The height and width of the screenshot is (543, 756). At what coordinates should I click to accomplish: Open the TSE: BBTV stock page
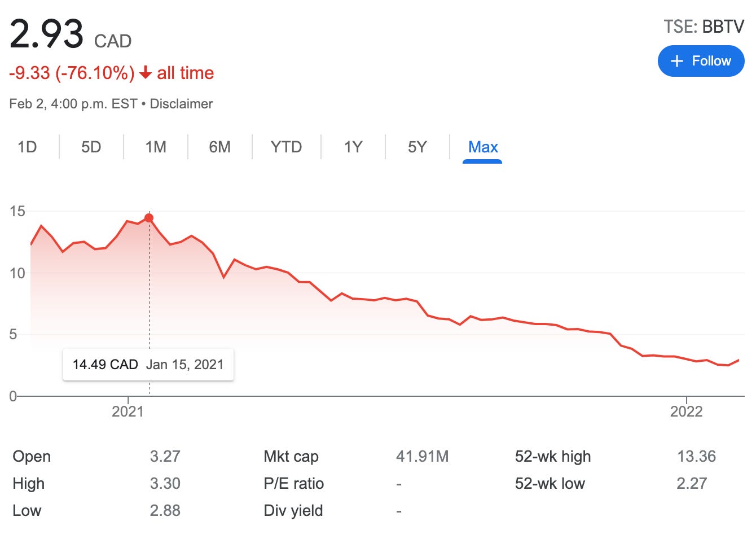point(704,26)
